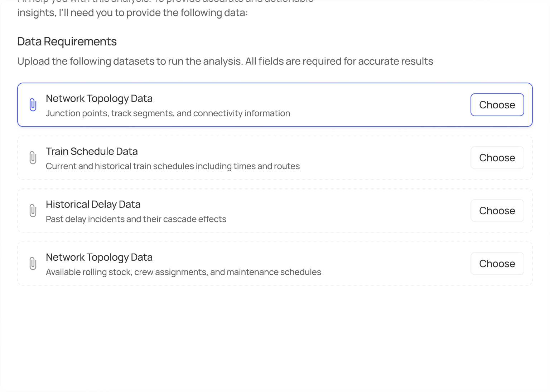Click the paperclip beside cascade effects description

click(x=33, y=211)
